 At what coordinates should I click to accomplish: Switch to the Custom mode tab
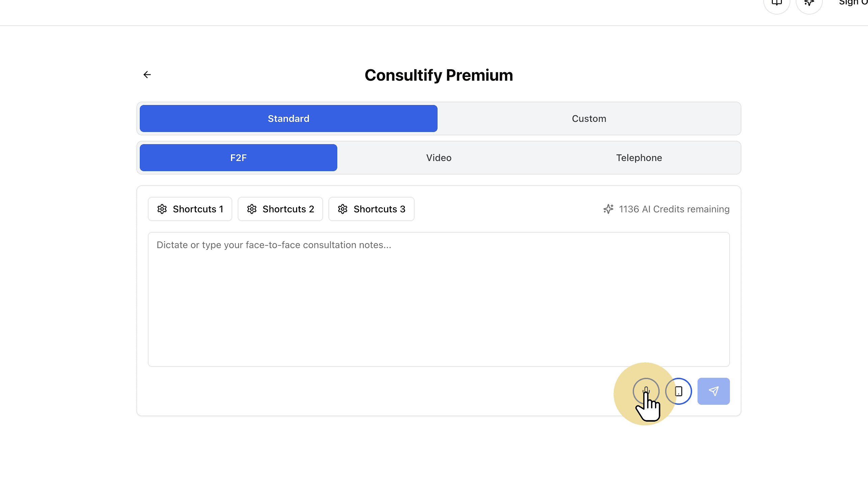[589, 118]
